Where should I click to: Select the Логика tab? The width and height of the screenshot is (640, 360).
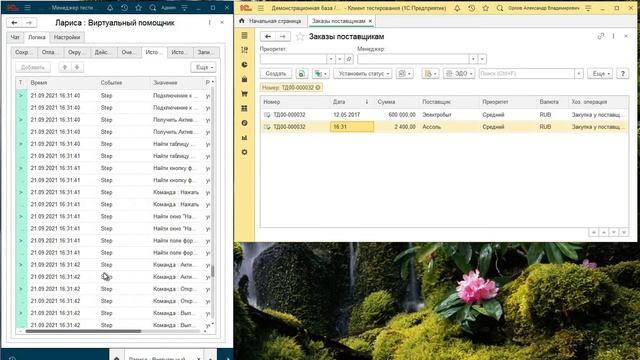(37, 37)
